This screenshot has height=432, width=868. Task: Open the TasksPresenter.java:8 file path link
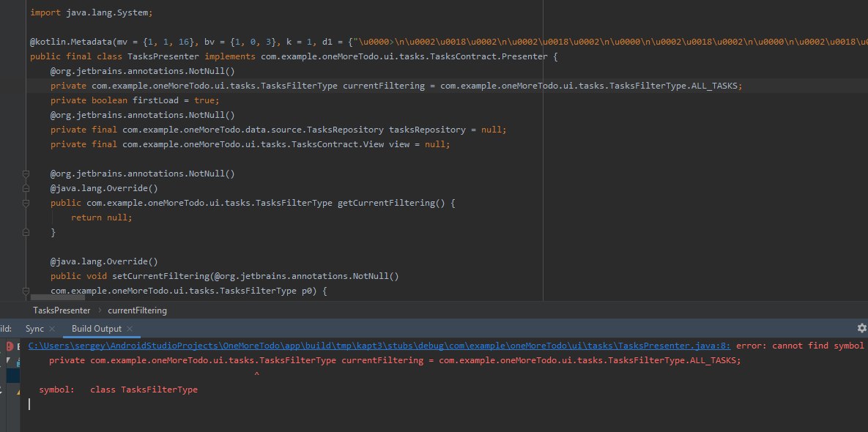pyautogui.click(x=379, y=346)
